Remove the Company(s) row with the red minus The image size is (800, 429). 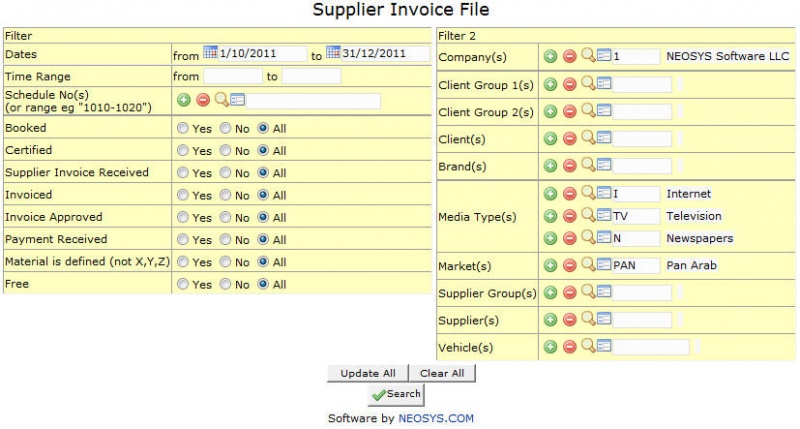569,56
